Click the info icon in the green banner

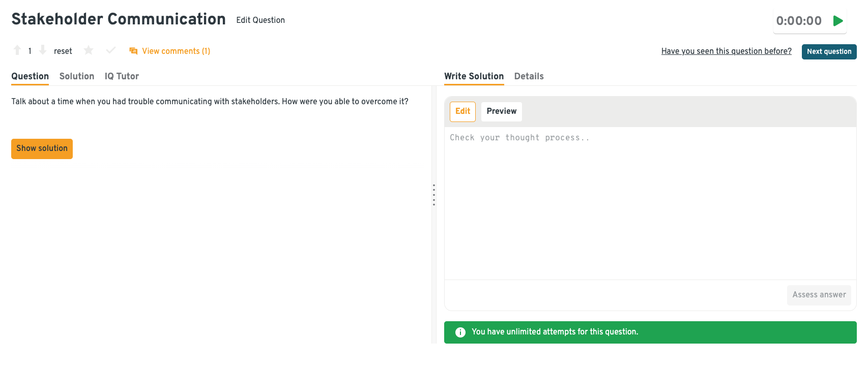pyautogui.click(x=460, y=332)
